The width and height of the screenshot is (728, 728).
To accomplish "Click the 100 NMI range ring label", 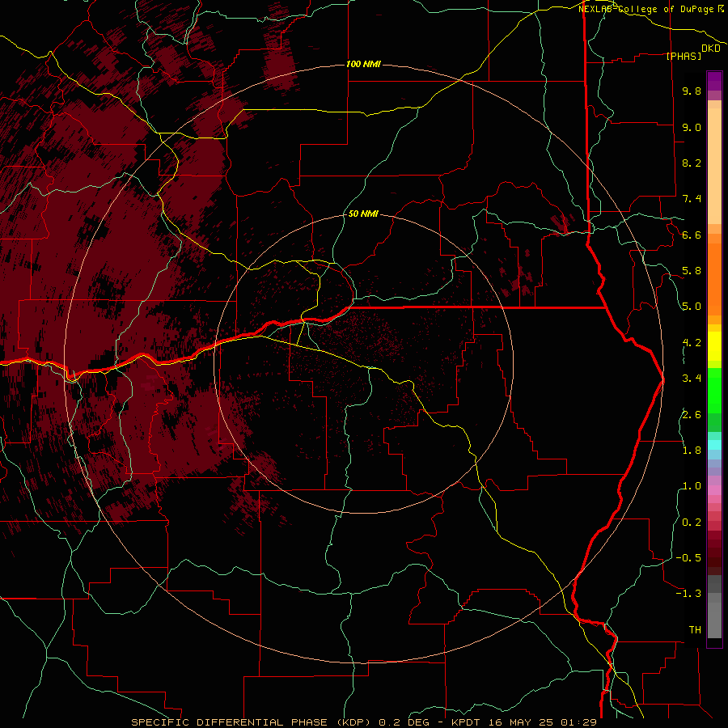I will coord(363,64).
